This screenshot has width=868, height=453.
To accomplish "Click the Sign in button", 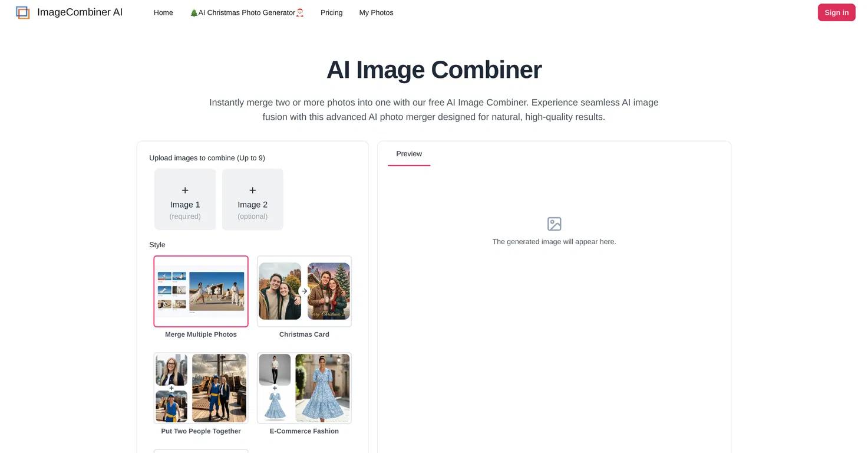I will pyautogui.click(x=836, y=12).
